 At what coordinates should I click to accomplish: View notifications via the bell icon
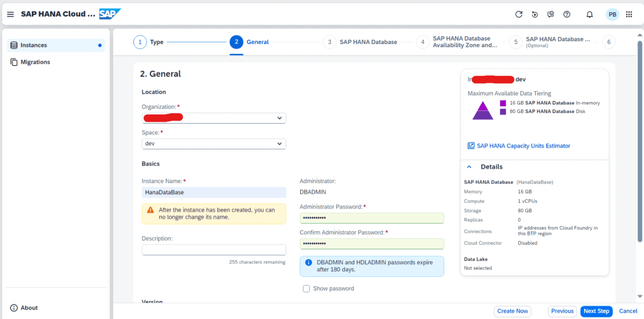coord(589,14)
